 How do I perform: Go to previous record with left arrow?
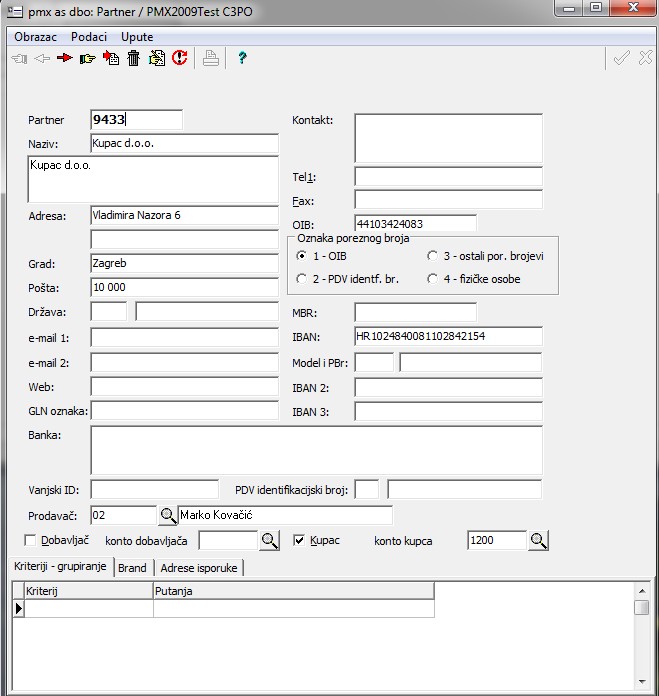42,58
